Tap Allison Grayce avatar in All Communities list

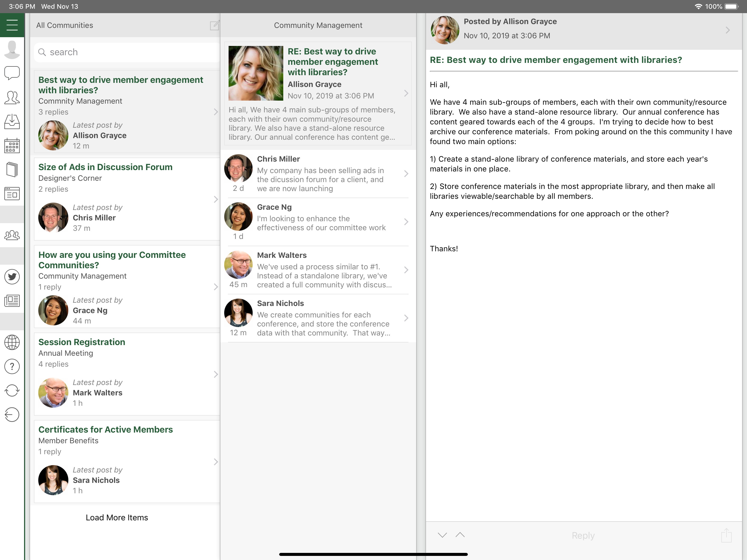(x=53, y=135)
